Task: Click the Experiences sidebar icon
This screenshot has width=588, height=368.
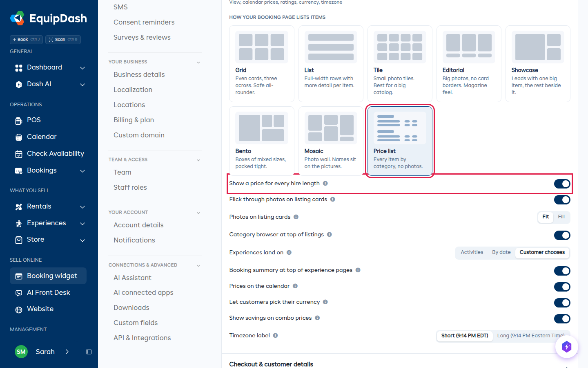Action: tap(19, 224)
